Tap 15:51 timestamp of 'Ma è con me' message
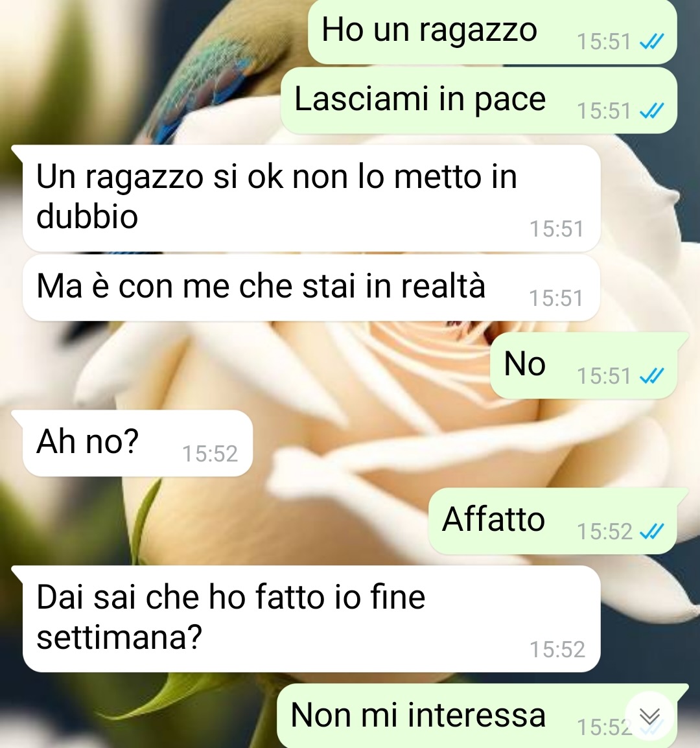700x748 pixels. pos(556,299)
